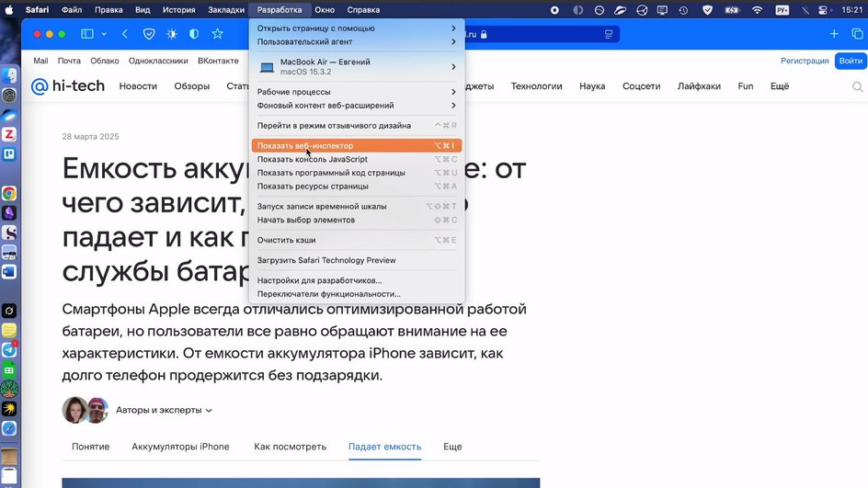Click the half-shield extension icon
Image resolution: width=868 pixels, height=488 pixels.
[x=194, y=34]
